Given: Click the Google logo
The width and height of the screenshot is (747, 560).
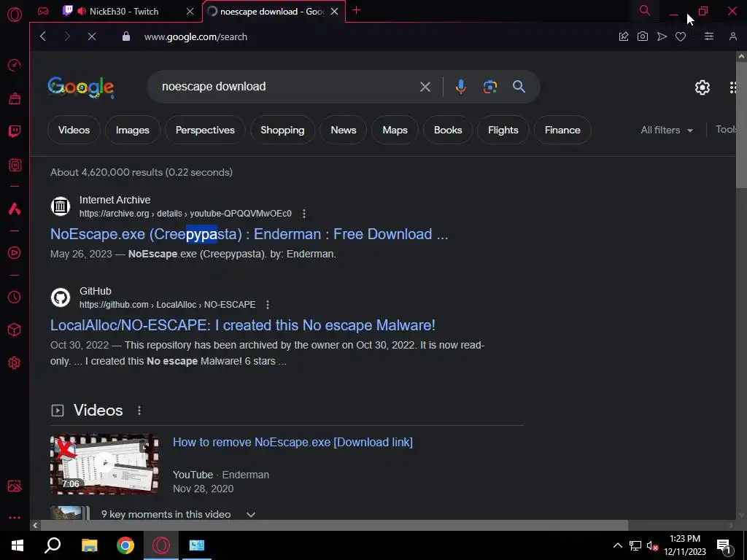Looking at the screenshot, I should [x=80, y=87].
